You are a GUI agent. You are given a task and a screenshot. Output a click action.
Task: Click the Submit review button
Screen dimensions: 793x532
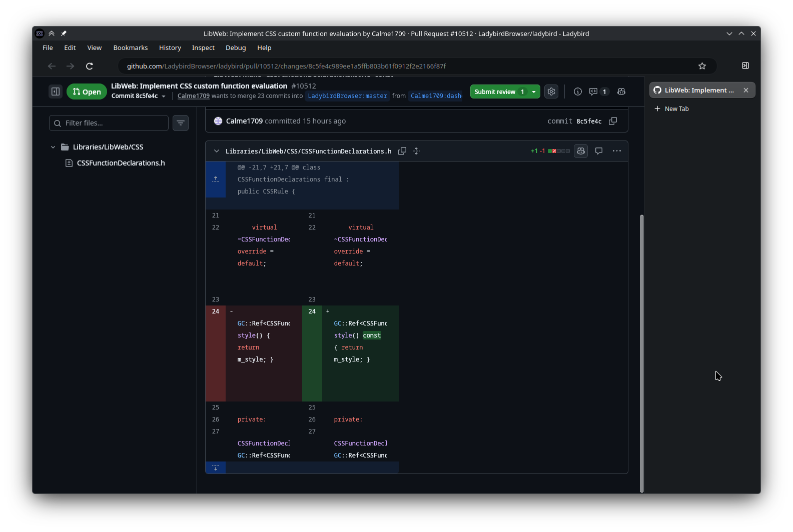pyautogui.click(x=499, y=91)
